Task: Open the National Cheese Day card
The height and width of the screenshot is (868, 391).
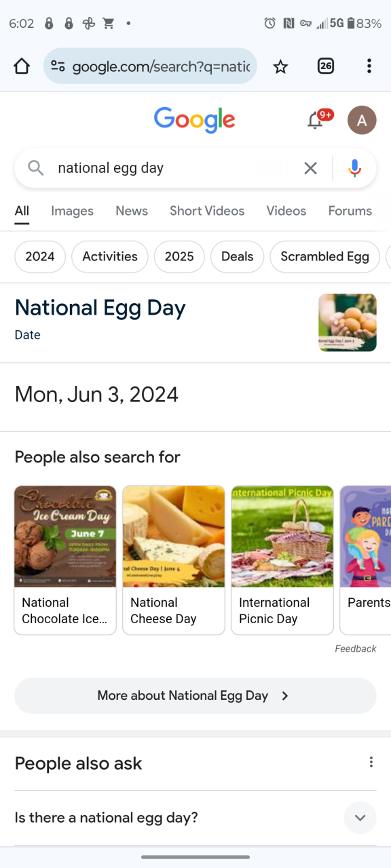Action: click(x=174, y=560)
